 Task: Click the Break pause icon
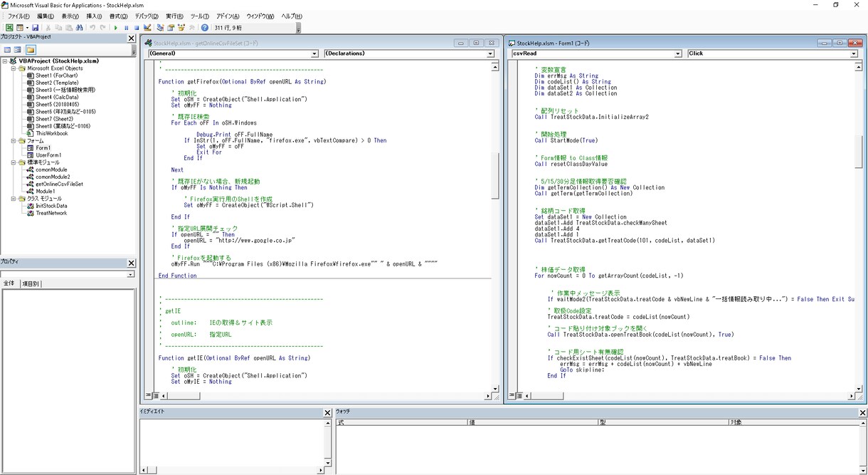tap(126, 28)
